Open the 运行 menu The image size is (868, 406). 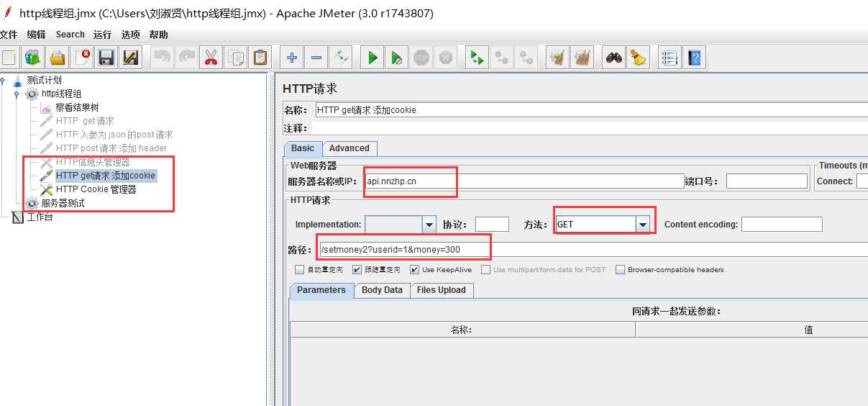102,35
